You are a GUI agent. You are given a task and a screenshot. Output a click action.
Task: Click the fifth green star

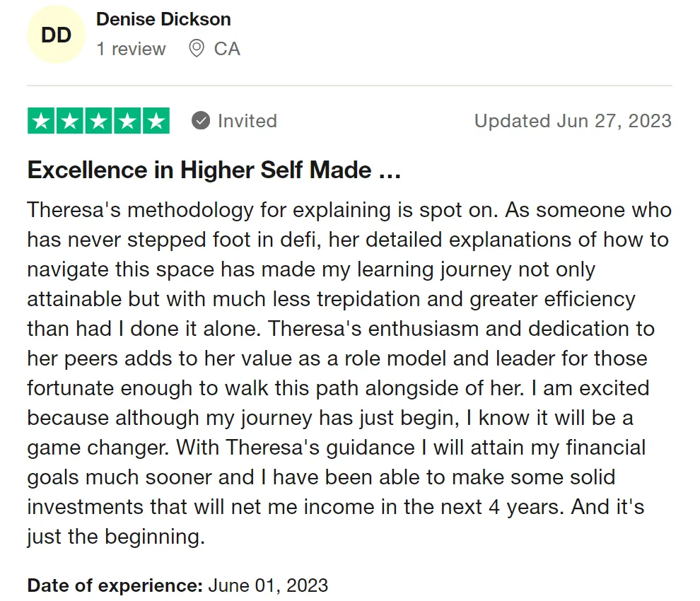click(156, 121)
